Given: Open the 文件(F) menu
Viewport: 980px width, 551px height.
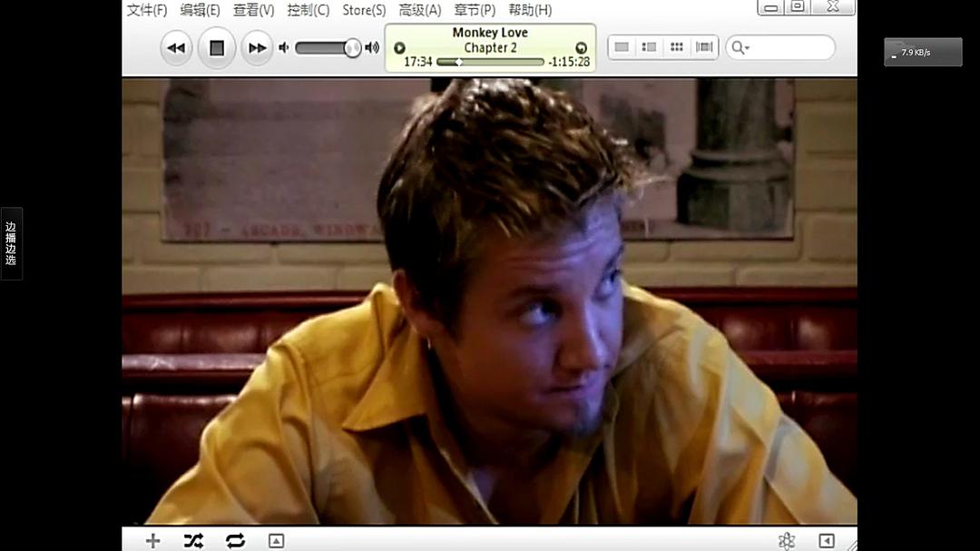Looking at the screenshot, I should pyautogui.click(x=147, y=10).
